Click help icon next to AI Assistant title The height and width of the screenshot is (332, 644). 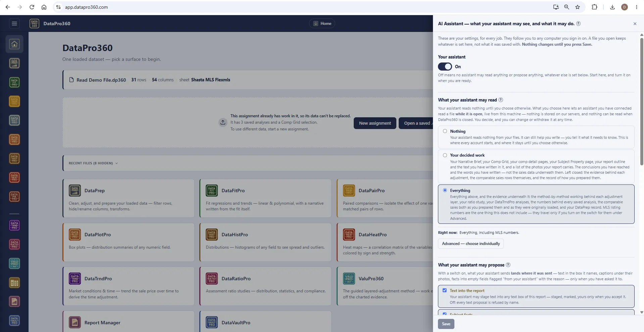pos(578,24)
